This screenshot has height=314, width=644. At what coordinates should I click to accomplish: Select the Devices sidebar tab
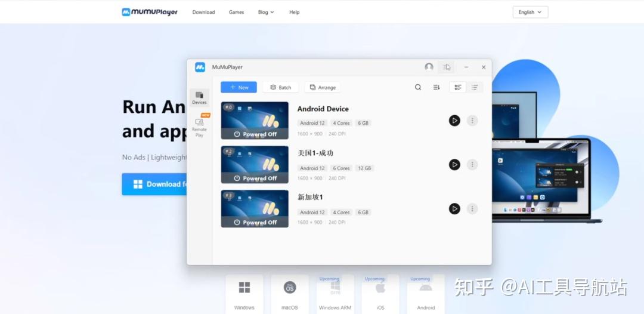(199, 98)
